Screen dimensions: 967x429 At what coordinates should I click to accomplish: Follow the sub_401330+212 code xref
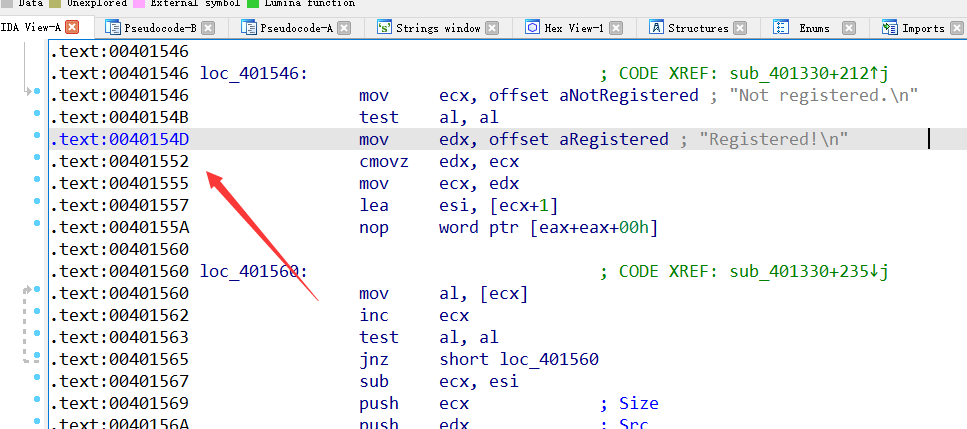[809, 73]
